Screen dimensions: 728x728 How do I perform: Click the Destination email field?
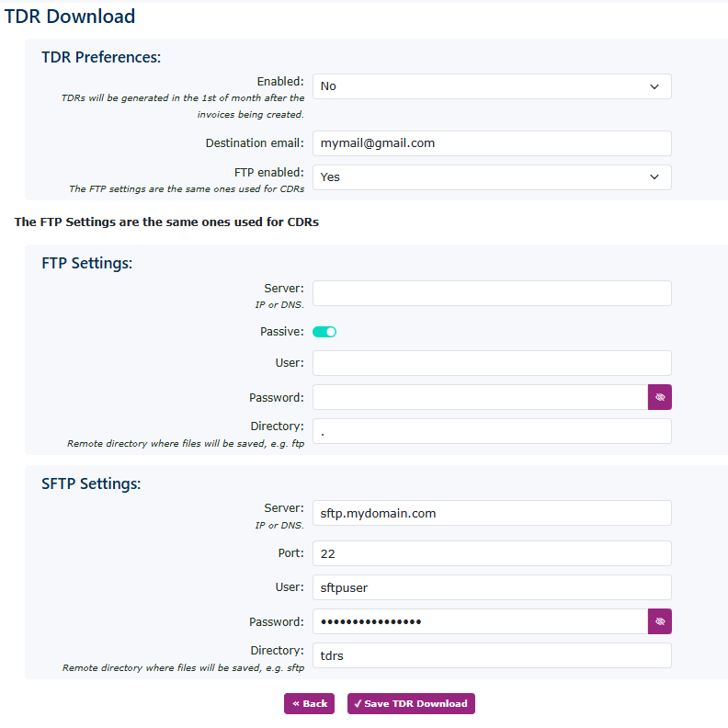tap(491, 143)
